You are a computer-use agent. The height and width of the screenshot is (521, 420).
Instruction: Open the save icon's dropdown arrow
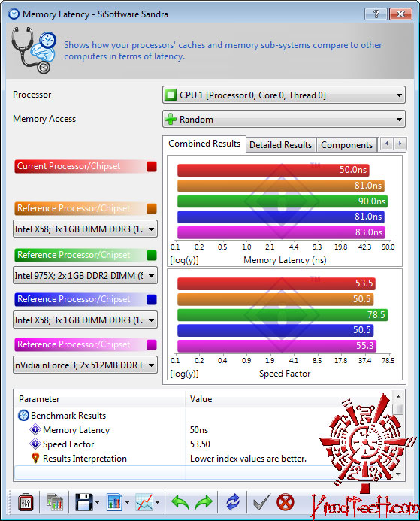click(97, 502)
